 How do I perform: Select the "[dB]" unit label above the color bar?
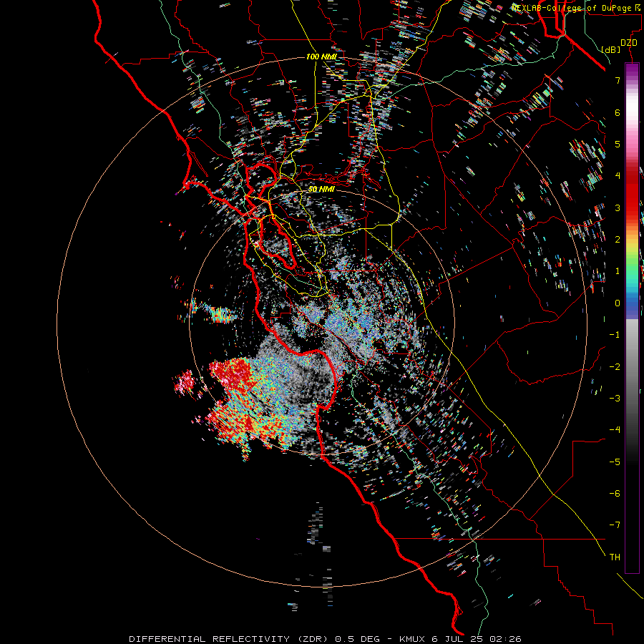[x=610, y=49]
